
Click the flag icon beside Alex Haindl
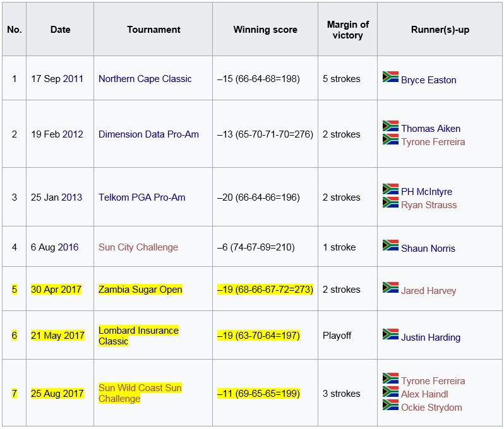pyautogui.click(x=390, y=391)
